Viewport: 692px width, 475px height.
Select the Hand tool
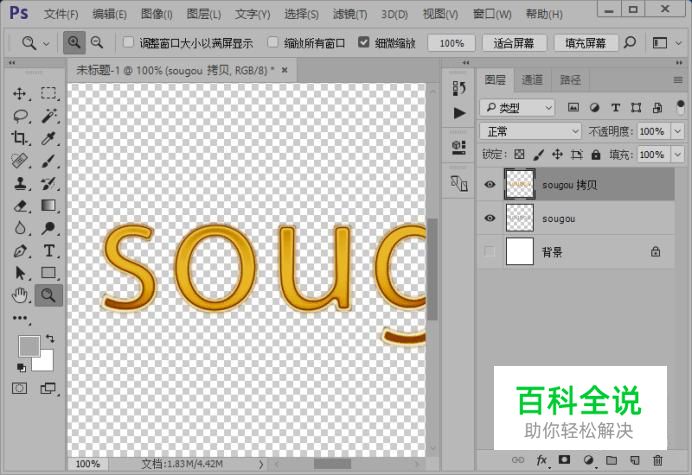click(19, 295)
